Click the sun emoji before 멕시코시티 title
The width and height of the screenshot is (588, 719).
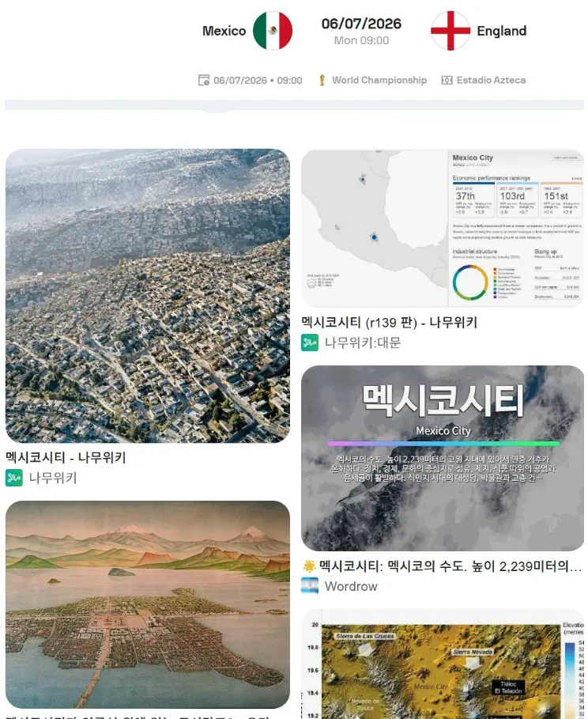pos(310,566)
